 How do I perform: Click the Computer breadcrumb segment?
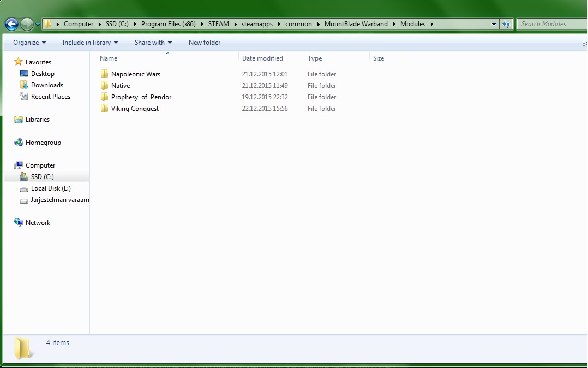(x=79, y=24)
